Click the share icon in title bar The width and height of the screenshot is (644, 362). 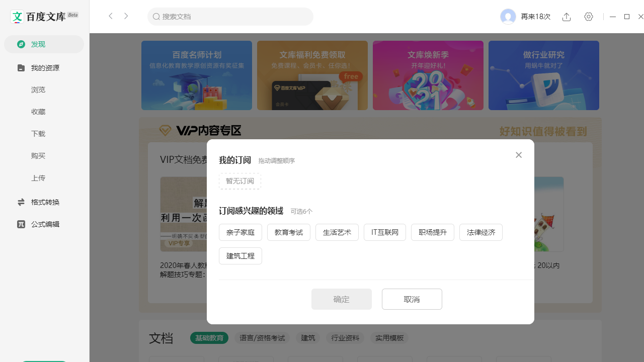pos(567,17)
